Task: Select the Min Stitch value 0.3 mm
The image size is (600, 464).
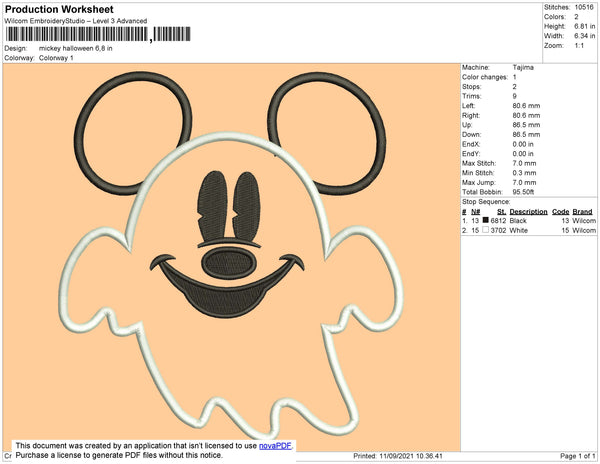Action: point(525,173)
